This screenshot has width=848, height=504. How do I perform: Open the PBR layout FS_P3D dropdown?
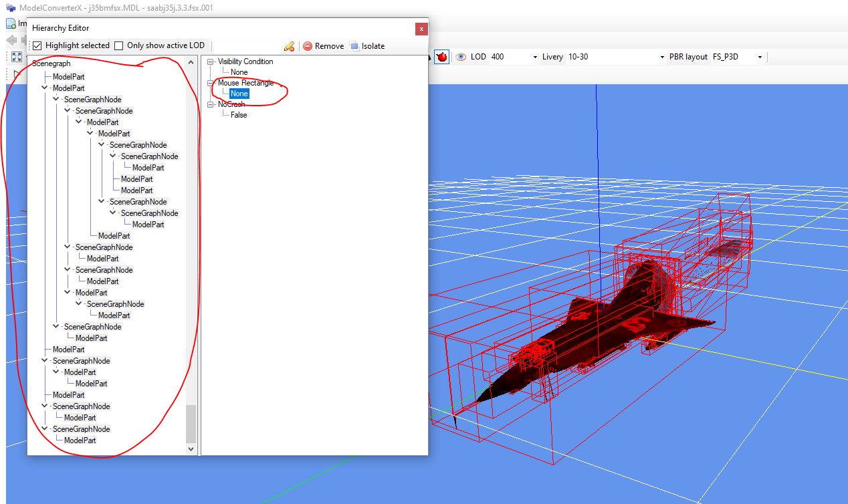[760, 57]
